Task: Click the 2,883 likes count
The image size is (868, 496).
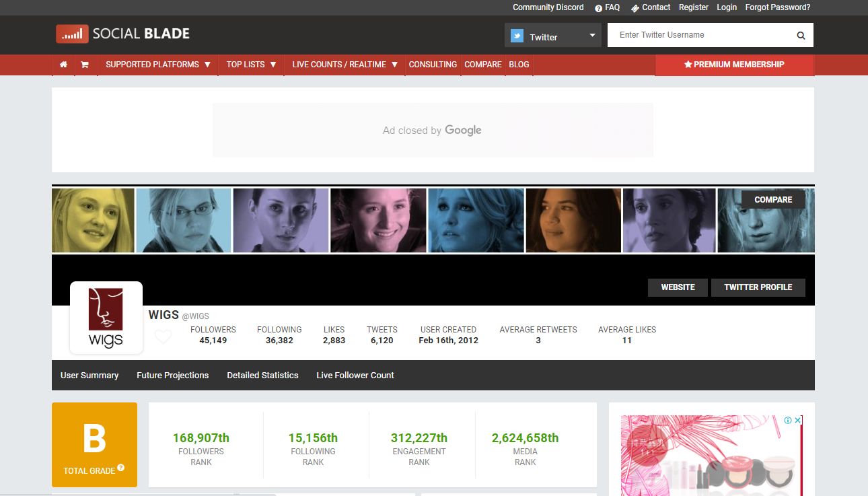Action: pyautogui.click(x=334, y=341)
